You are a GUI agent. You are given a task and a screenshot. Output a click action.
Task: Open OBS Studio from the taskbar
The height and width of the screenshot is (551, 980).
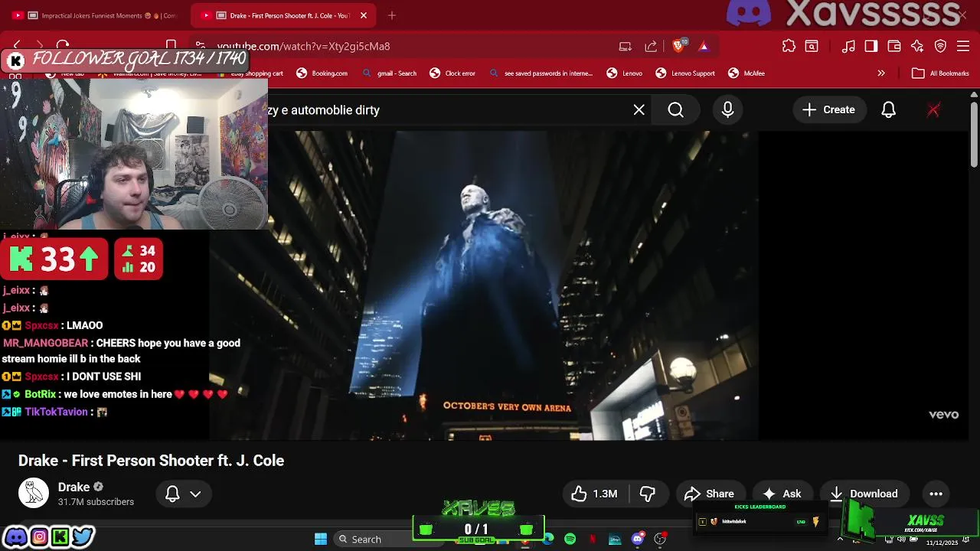pyautogui.click(x=659, y=540)
